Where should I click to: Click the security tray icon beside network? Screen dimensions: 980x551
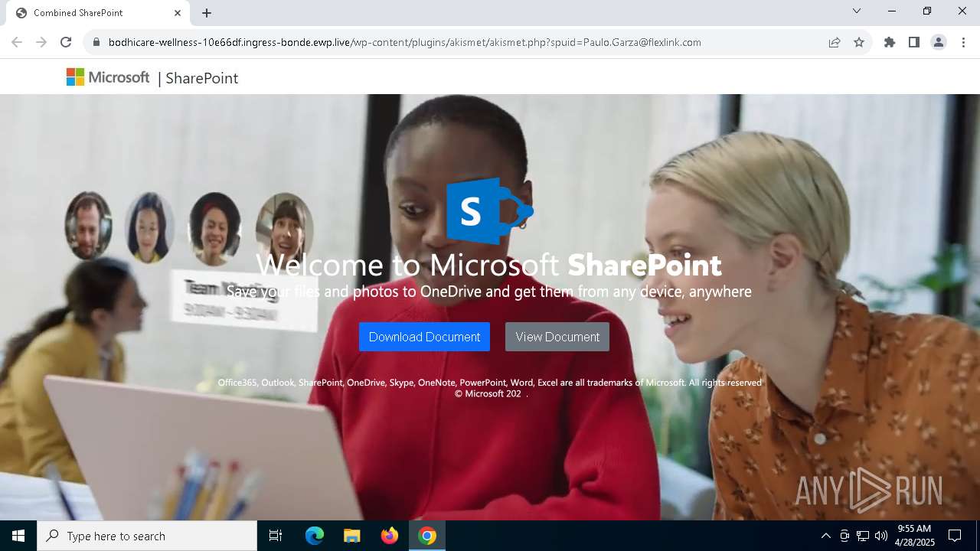pyautogui.click(x=844, y=536)
